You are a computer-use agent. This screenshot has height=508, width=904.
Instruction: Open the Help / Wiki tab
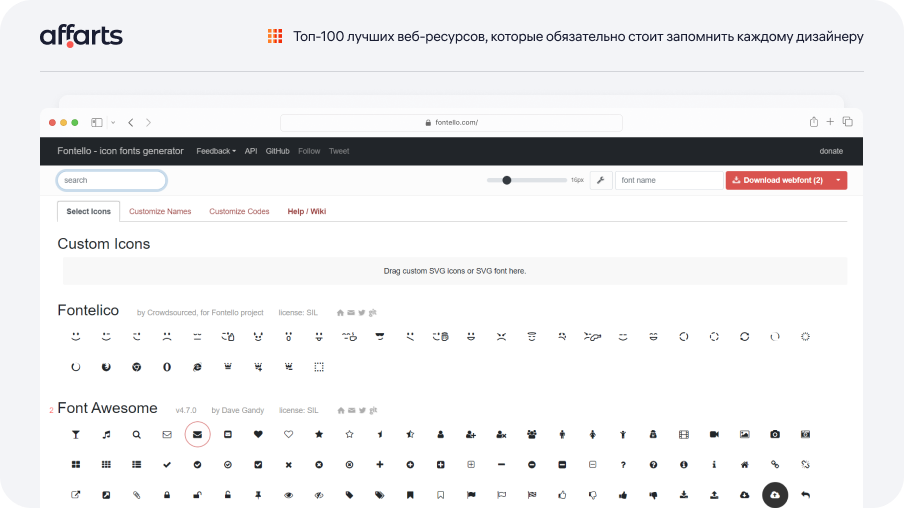(307, 212)
